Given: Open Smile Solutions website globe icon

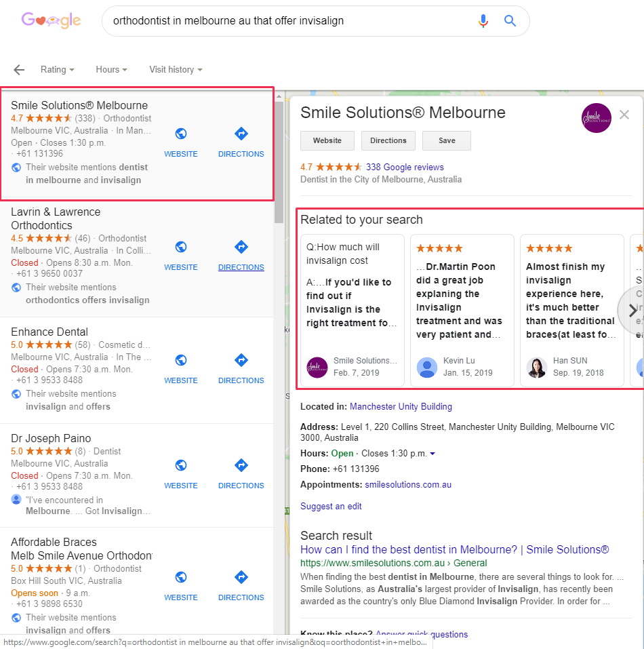Looking at the screenshot, I should (181, 134).
